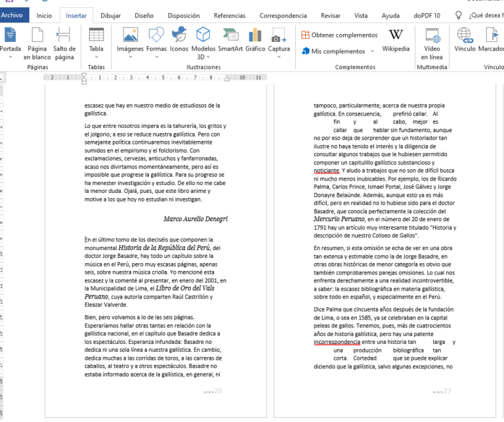Open the Ayuda tab
504x422 pixels.
[390, 16]
